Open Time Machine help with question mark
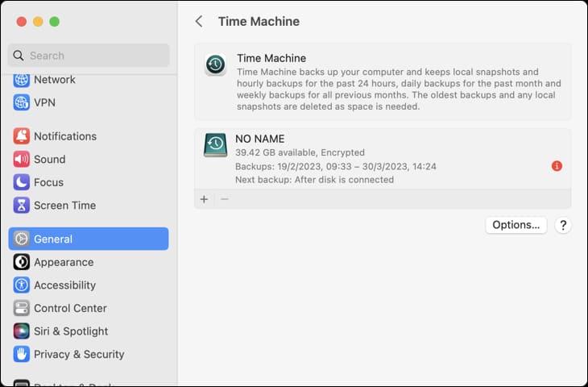The image size is (588, 387). [563, 225]
